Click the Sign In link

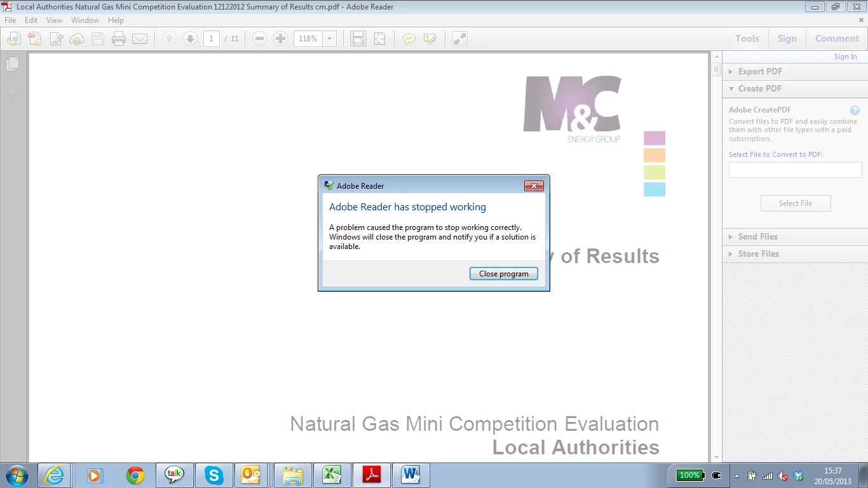(x=845, y=57)
